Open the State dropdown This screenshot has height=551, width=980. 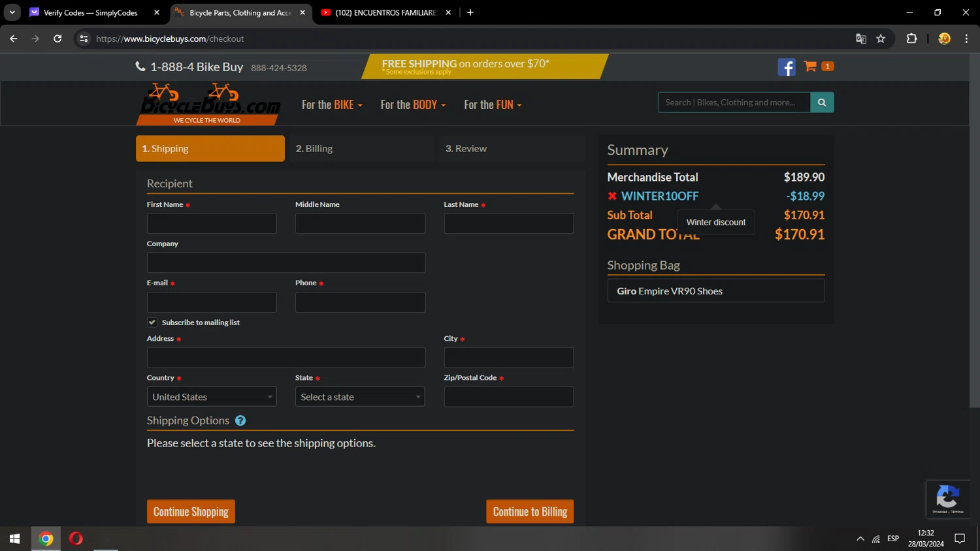[360, 397]
